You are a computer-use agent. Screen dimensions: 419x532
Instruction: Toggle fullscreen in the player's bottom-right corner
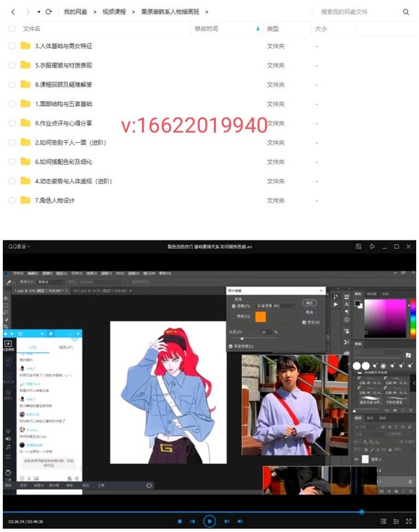click(409, 521)
